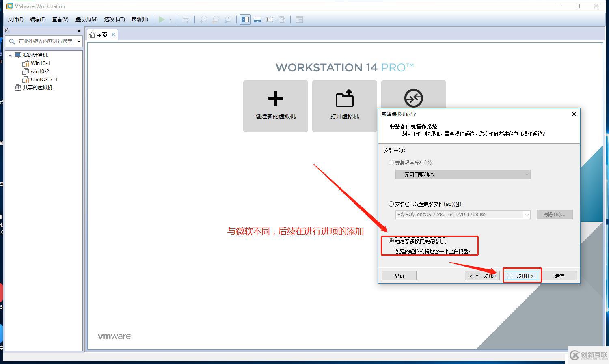The height and width of the screenshot is (364, 609).
Task: Close the 库 library panel
Action: click(x=79, y=31)
